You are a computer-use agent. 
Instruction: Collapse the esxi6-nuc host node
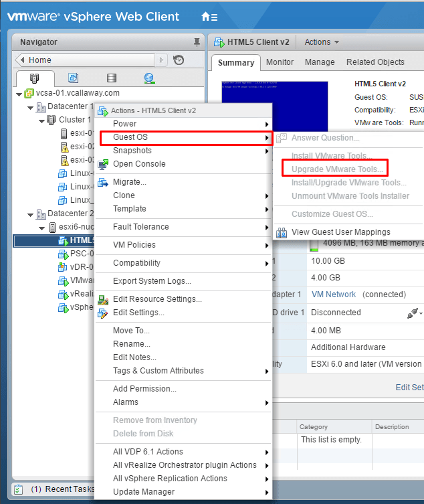tap(41, 228)
